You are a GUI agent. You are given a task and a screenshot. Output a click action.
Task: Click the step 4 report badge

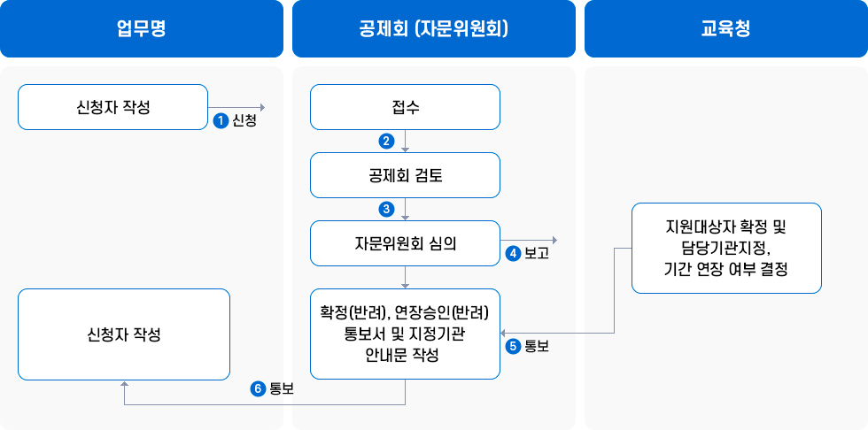tap(513, 253)
